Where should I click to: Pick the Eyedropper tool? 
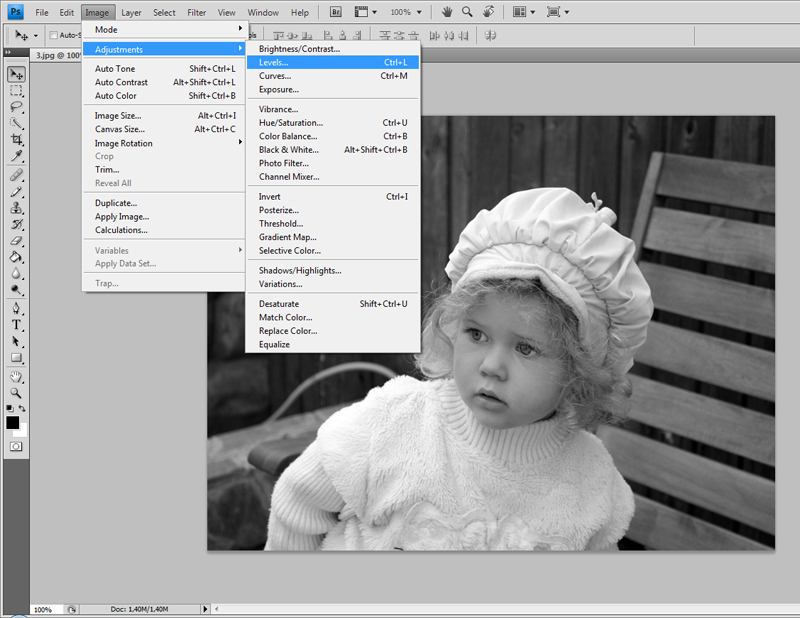pyautogui.click(x=17, y=157)
